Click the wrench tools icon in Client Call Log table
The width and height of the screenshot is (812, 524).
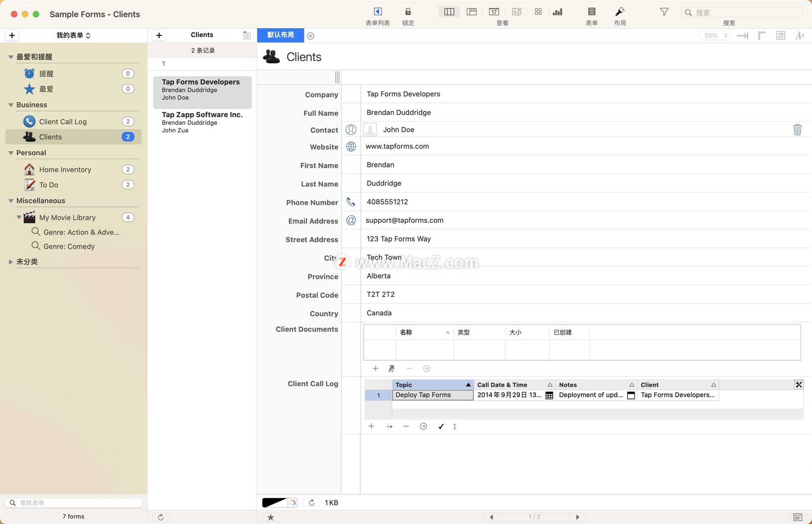798,385
